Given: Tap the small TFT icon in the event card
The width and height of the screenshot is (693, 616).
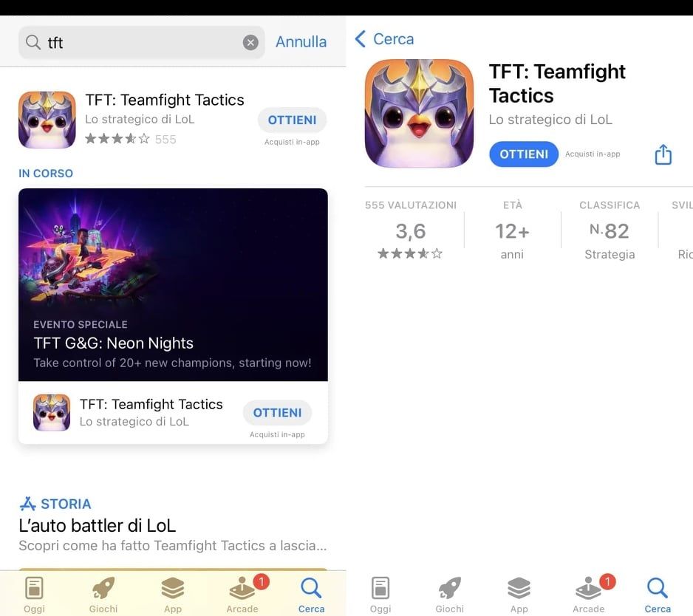Looking at the screenshot, I should coord(52,412).
